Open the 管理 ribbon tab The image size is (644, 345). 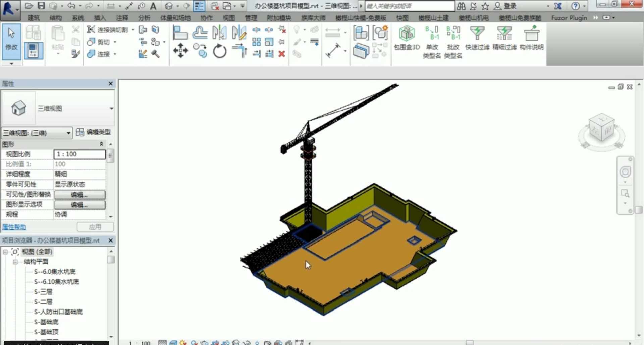tap(251, 18)
